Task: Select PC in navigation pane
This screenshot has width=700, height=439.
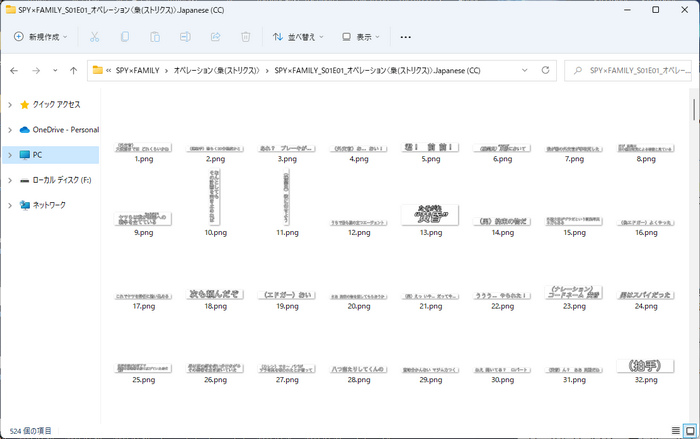Action: (x=51, y=155)
